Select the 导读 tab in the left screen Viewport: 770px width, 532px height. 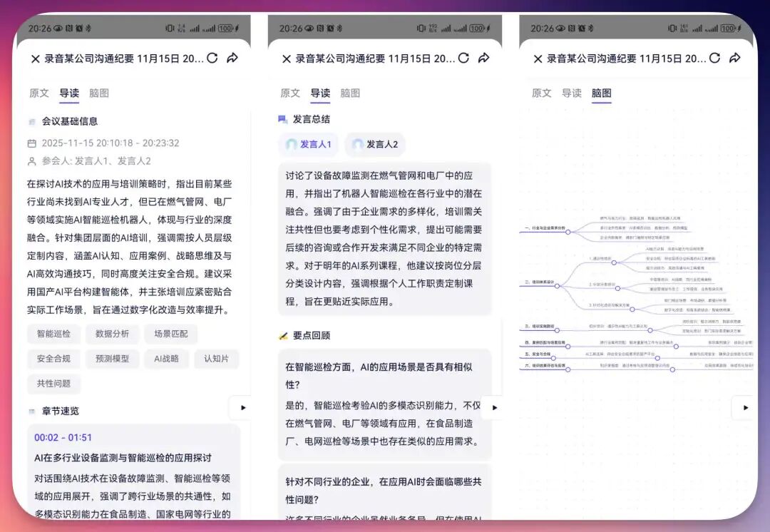tap(69, 93)
